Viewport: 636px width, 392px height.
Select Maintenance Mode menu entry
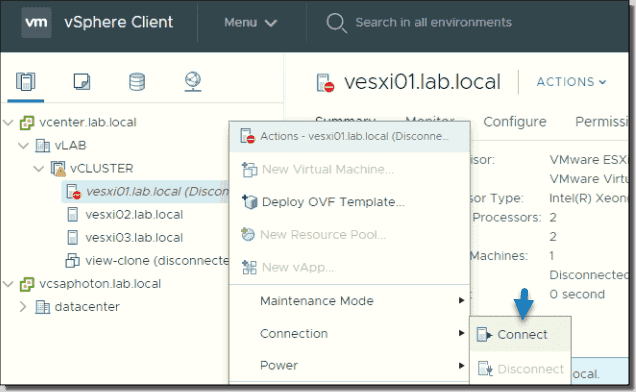click(350, 301)
